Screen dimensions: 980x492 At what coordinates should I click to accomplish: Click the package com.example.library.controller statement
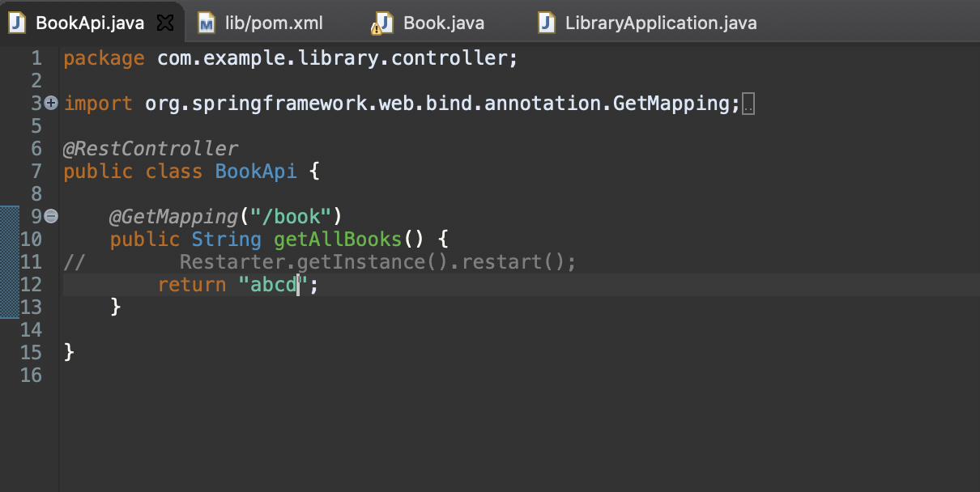(x=290, y=58)
